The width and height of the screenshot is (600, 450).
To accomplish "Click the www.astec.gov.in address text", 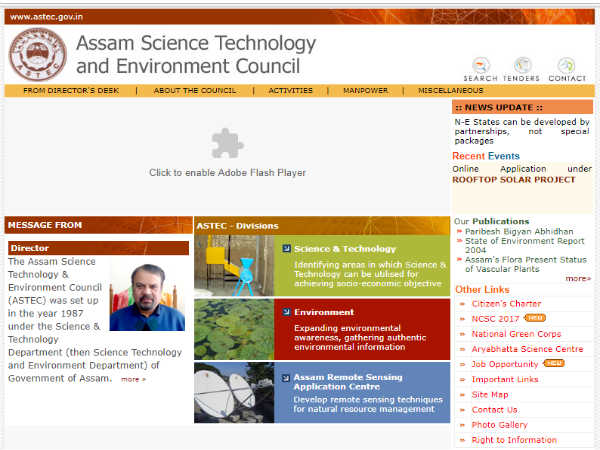I will point(46,17).
